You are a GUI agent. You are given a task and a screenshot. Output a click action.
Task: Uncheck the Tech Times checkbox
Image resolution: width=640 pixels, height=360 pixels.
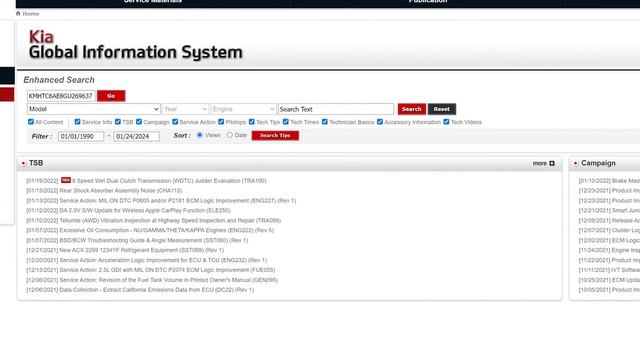(286, 122)
